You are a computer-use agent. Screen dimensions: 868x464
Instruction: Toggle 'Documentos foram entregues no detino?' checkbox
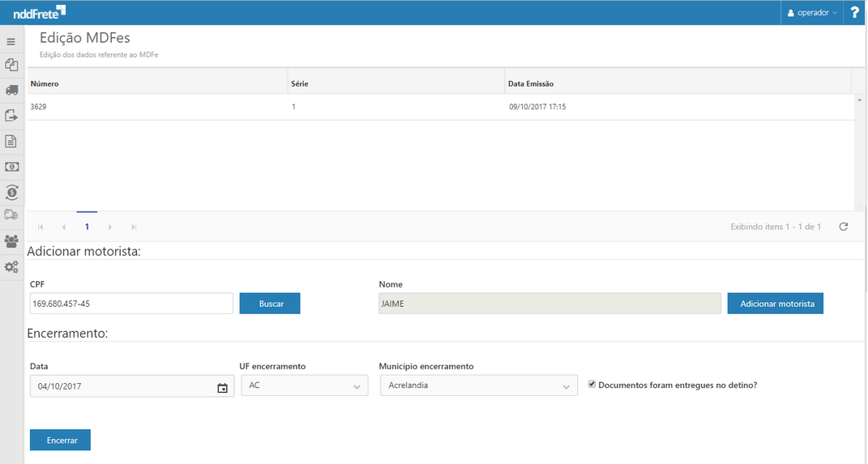592,385
